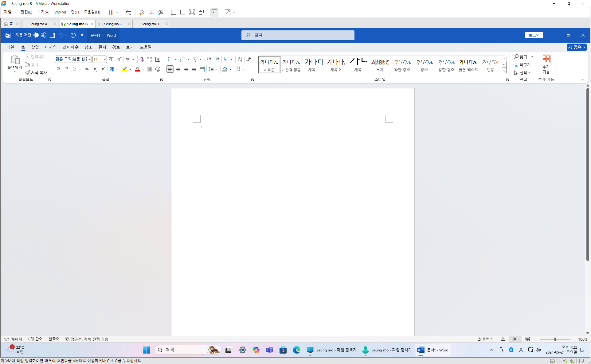
Task: Click the Save icon in title bar
Action: click(52, 35)
